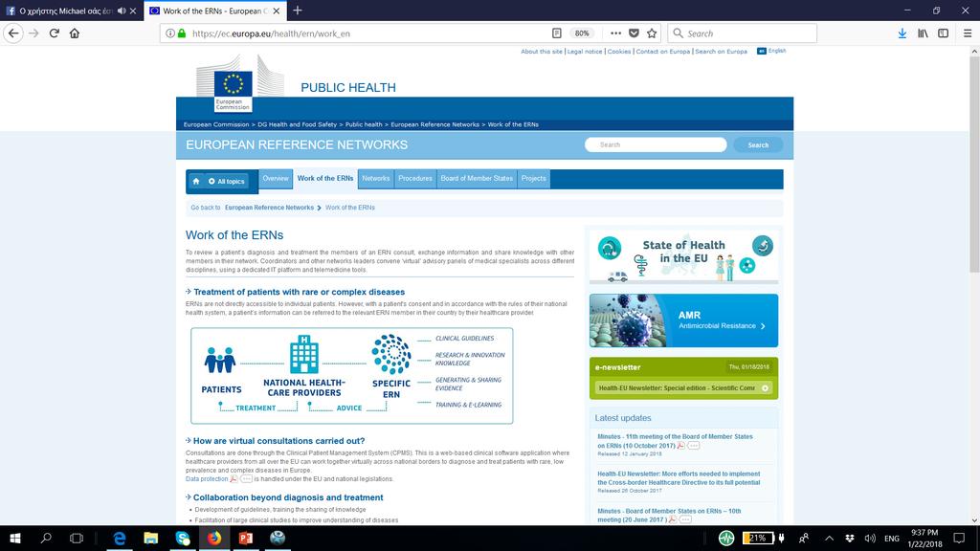The width and height of the screenshot is (980, 551).
Task: Click DG Health and Food Safety breadcrumb
Action: point(297,124)
